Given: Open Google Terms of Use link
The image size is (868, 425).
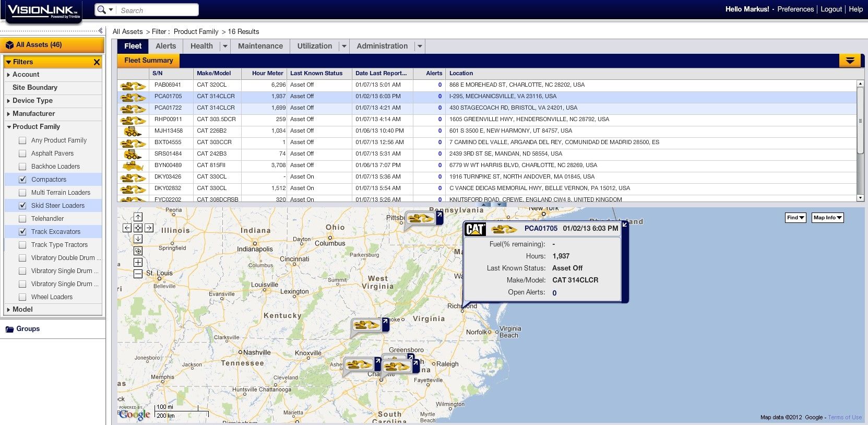Looking at the screenshot, I should click(x=845, y=417).
